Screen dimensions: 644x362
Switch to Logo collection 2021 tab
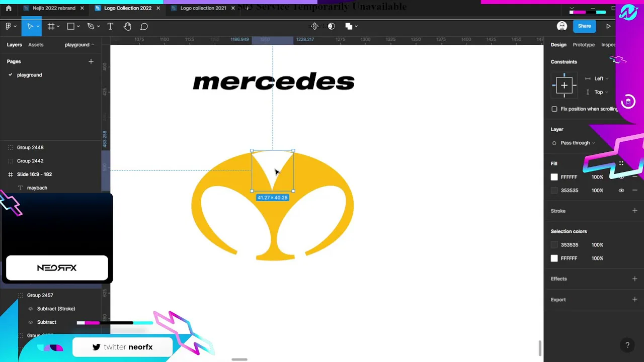(203, 8)
